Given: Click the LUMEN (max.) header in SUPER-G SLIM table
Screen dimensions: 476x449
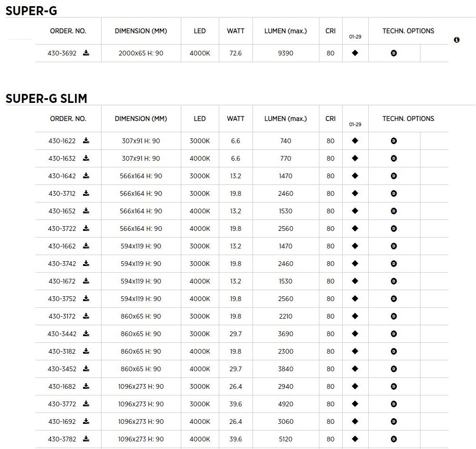Looking at the screenshot, I should tap(285, 119).
